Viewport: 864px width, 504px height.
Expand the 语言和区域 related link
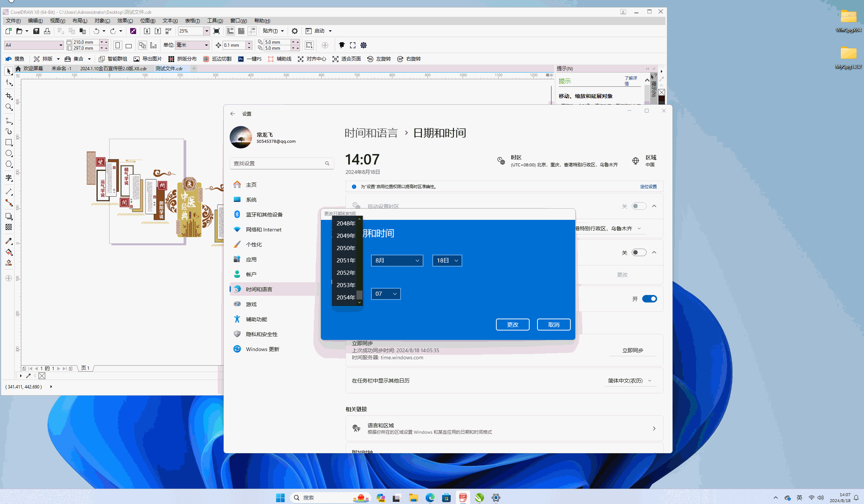(x=504, y=428)
